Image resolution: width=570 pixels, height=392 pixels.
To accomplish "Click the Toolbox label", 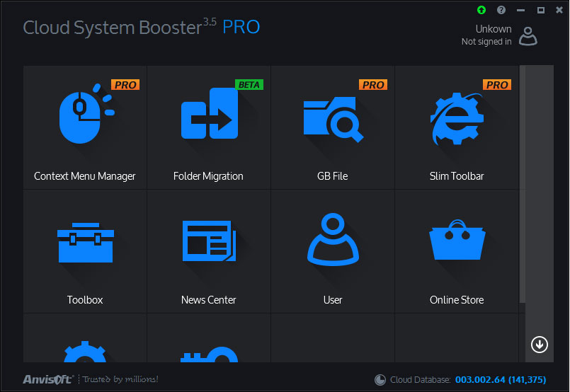I will point(85,300).
